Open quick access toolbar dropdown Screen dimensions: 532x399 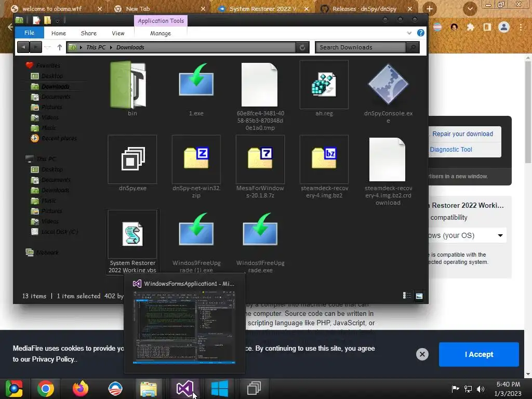pyautogui.click(x=57, y=21)
